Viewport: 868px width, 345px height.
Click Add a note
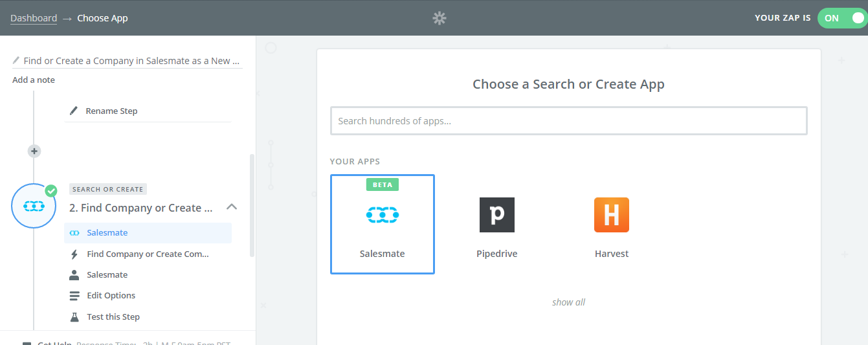(x=34, y=80)
